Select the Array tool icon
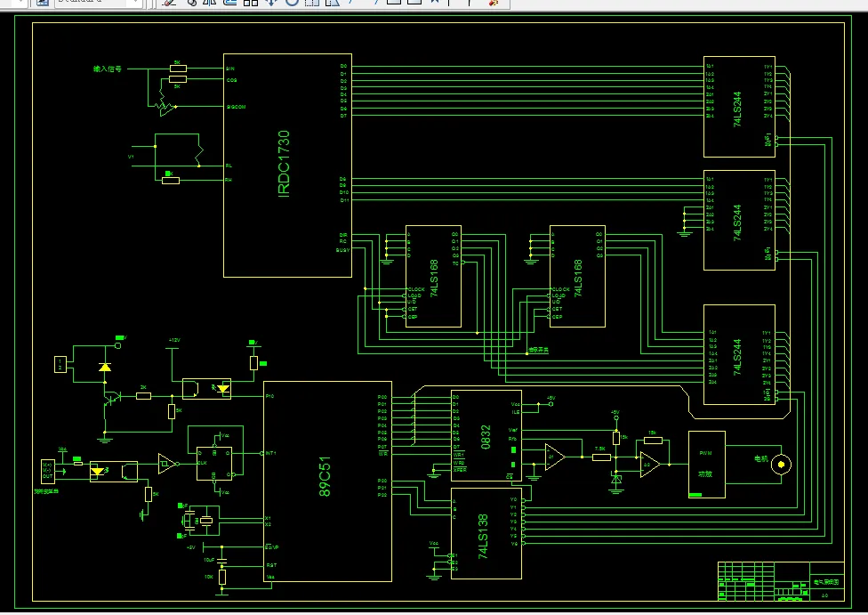This screenshot has height=615, width=868. [x=251, y=2]
